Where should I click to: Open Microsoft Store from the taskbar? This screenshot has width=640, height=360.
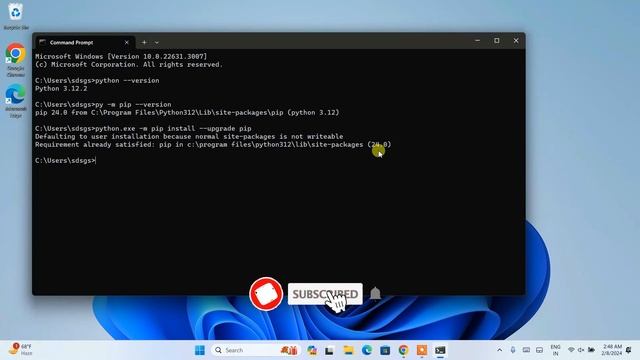click(x=385, y=350)
